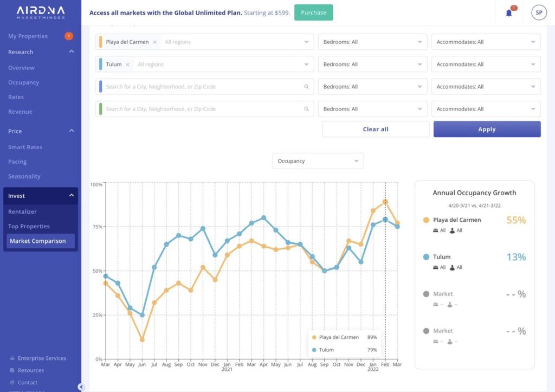The image size is (555, 392).
Task: Open the notifications bell
Action: [x=509, y=13]
